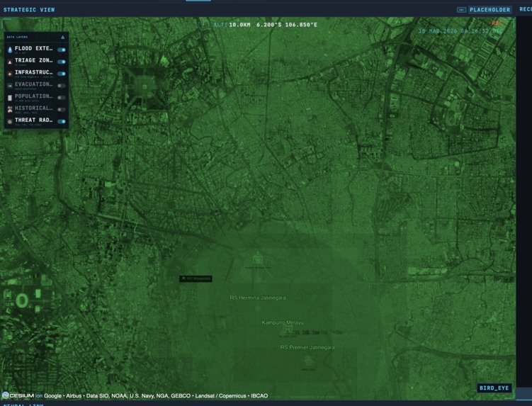Click the marker icon below RS Premier Jatinegara
The width and height of the screenshot is (532, 406).
307,361
